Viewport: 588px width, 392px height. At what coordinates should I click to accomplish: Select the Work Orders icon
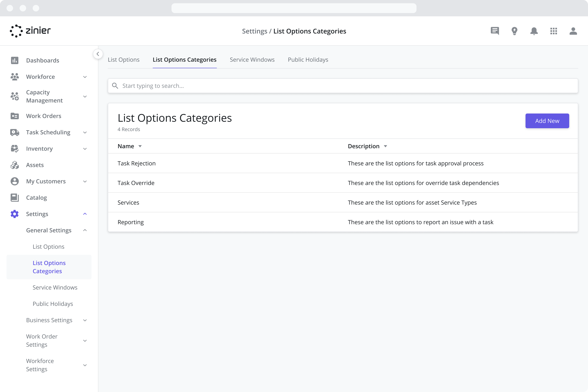click(15, 116)
